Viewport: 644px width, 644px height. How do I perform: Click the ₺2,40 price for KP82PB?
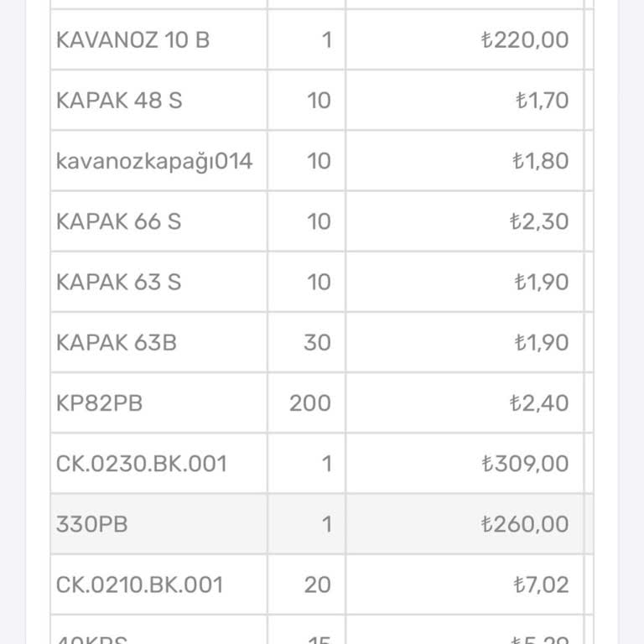539,402
